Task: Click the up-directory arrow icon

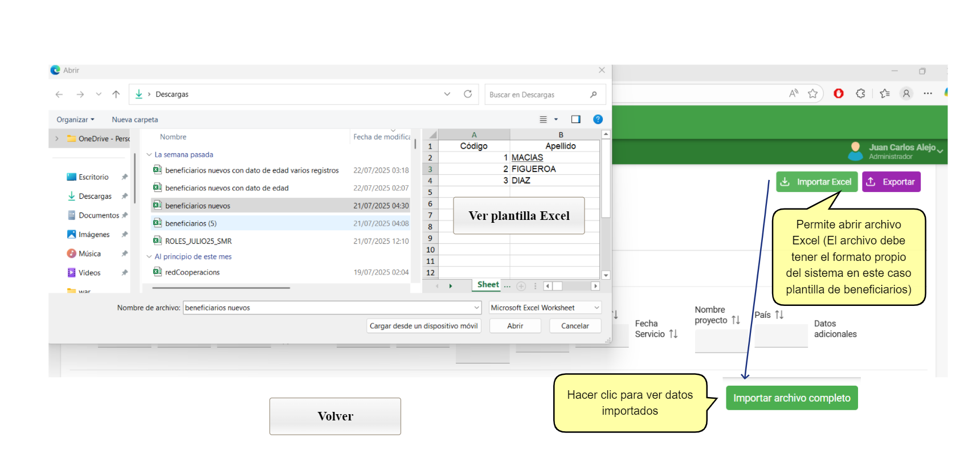Action: [116, 95]
